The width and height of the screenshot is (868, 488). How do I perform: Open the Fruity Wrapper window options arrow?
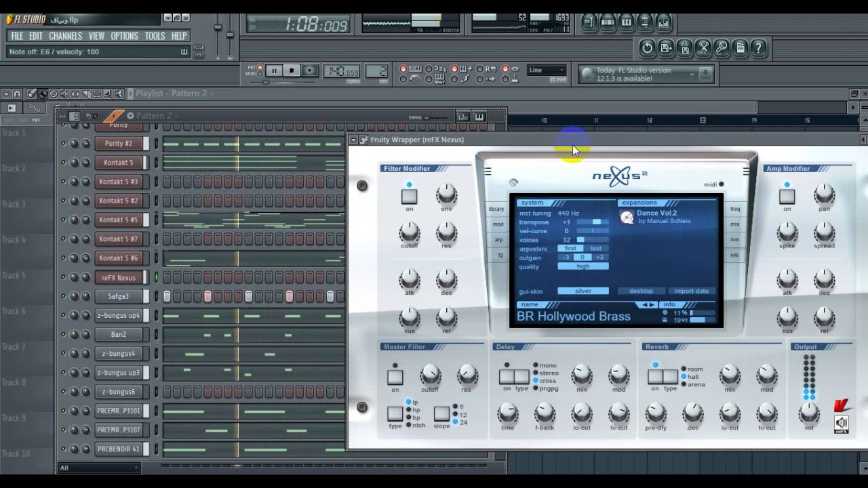[x=353, y=140]
